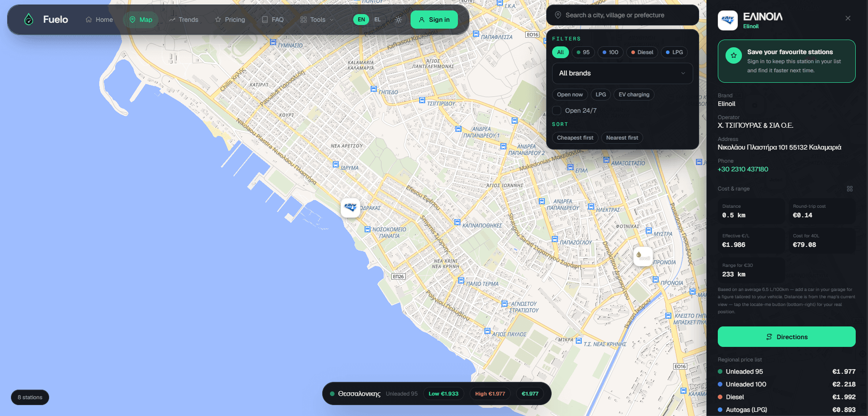This screenshot has width=868, height=416.
Task: Open the FAQ page
Action: 273,20
